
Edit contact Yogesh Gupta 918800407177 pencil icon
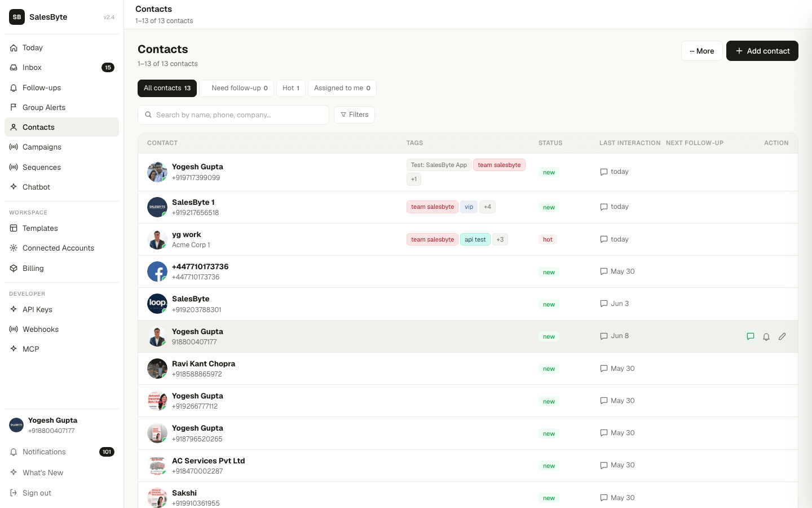(x=782, y=336)
